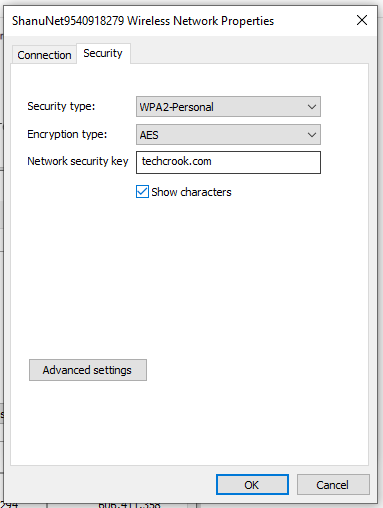
Task: Close the dialog using the X icon
Action: 362,20
